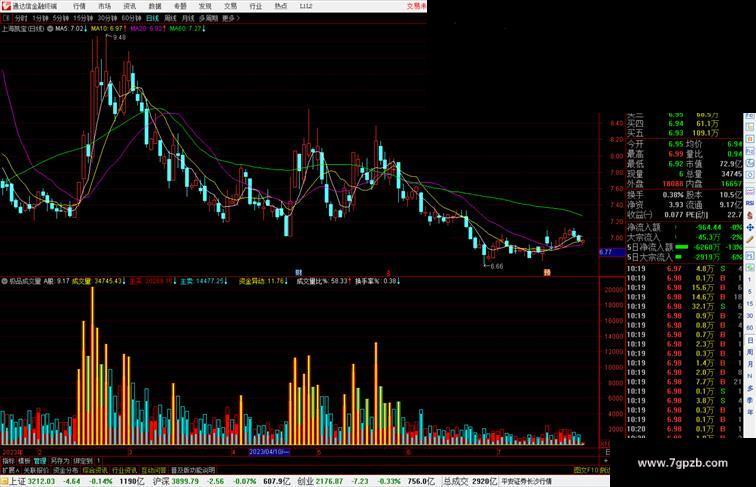Open the 发现 menu
Image resolution: width=756 pixels, height=487 pixels.
(205, 6)
